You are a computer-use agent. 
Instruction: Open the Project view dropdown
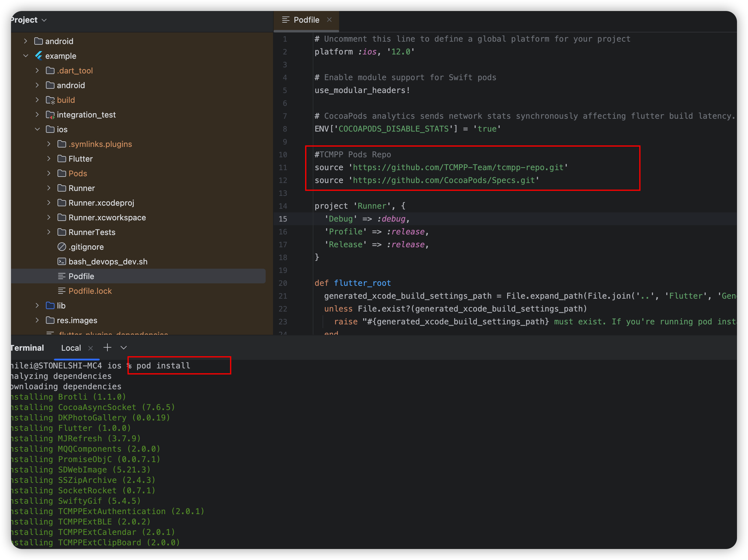tap(44, 20)
